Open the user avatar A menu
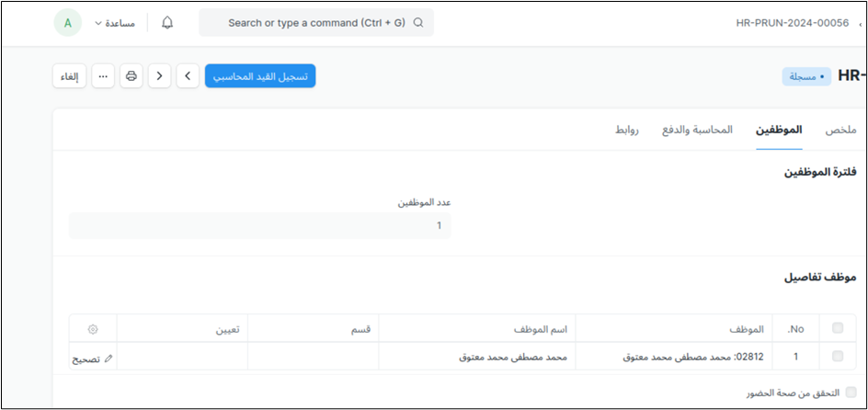This screenshot has width=868, height=410. pyautogui.click(x=68, y=23)
